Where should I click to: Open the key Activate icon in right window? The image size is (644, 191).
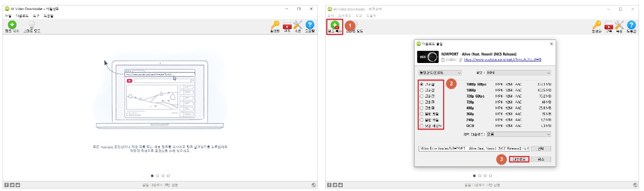(597, 25)
